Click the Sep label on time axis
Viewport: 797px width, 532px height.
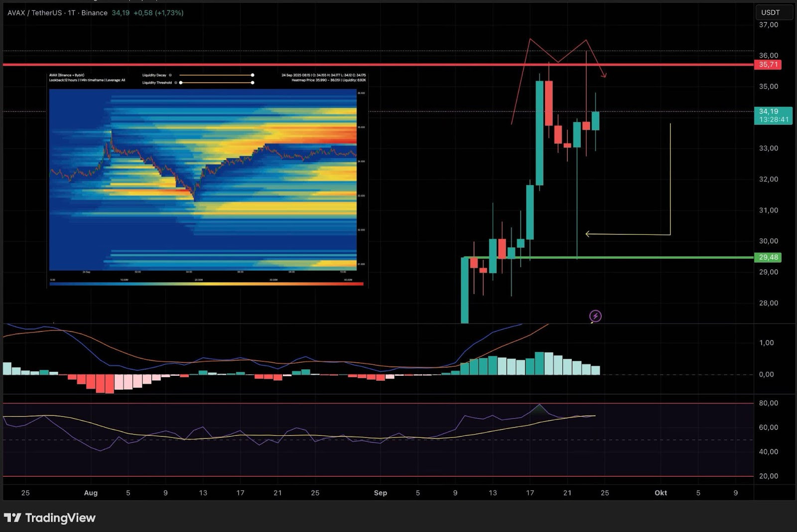click(x=381, y=493)
